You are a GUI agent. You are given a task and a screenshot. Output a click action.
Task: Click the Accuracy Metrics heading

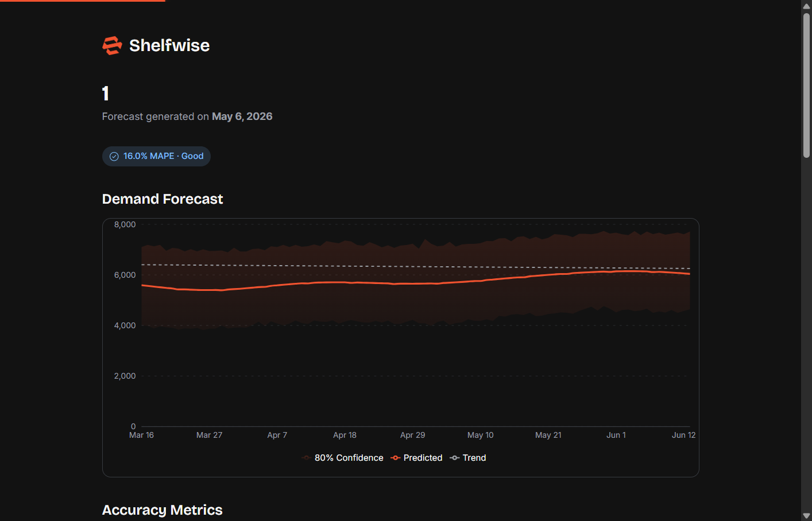(162, 510)
